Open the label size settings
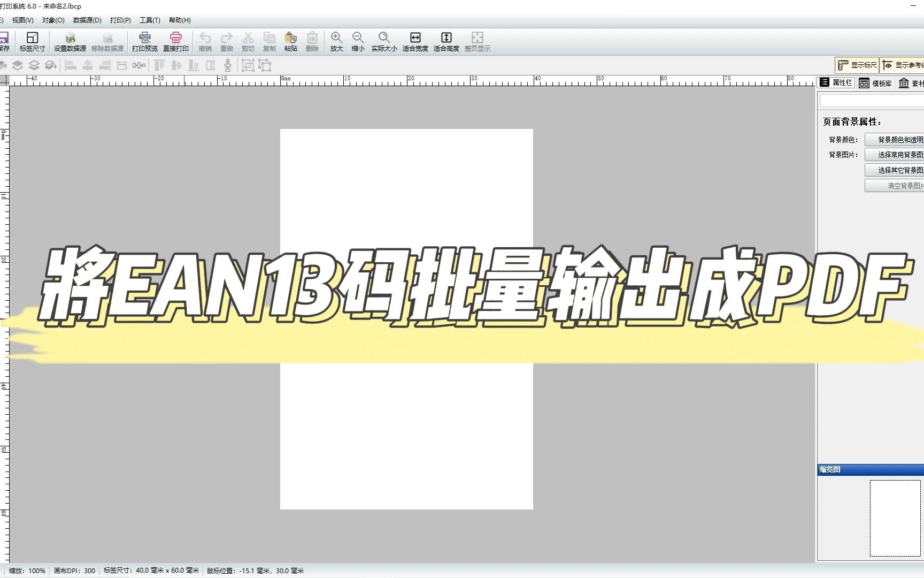Screen dimensions: 924x578 [32, 41]
